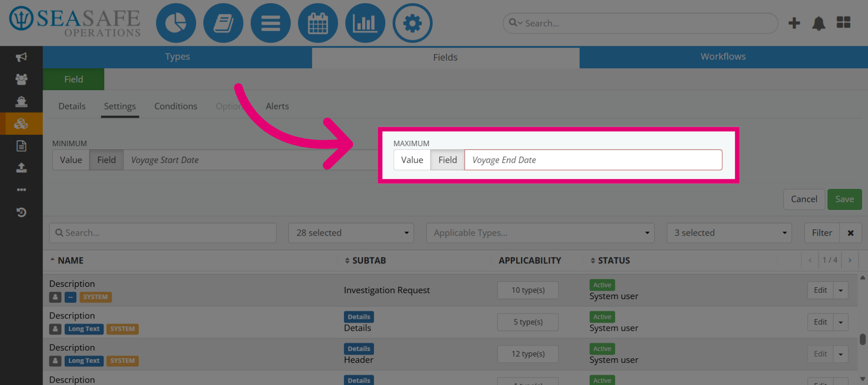Expand Edit options for Investigation Request row
The height and width of the screenshot is (385, 868).
pyautogui.click(x=841, y=290)
